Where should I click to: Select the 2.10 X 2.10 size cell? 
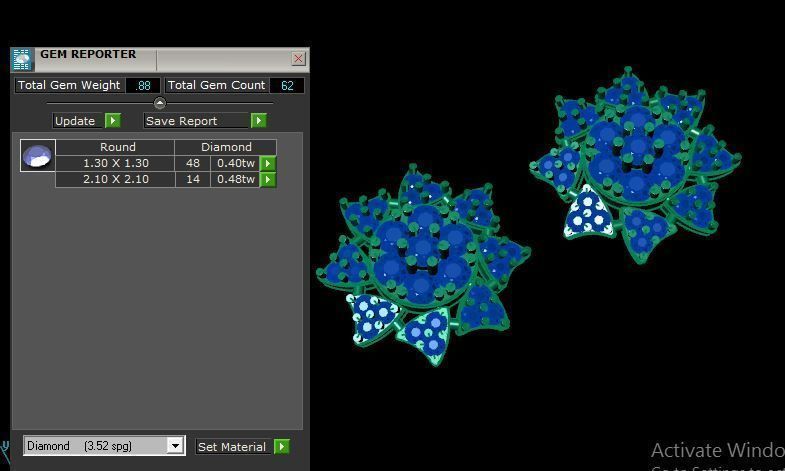pyautogui.click(x=116, y=179)
